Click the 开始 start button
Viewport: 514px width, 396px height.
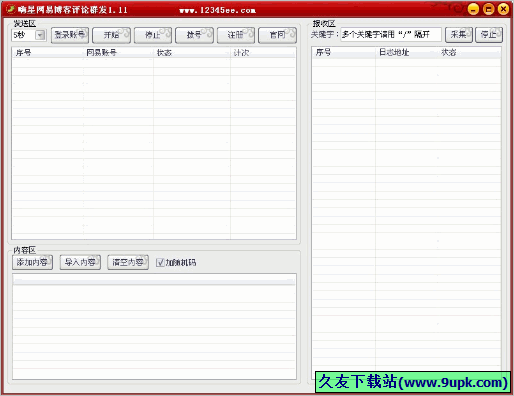click(x=111, y=35)
